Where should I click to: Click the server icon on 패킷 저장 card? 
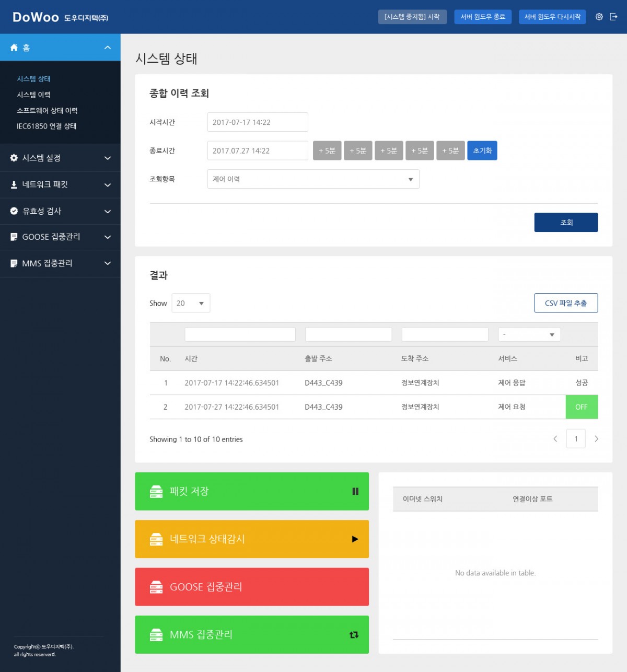tap(156, 491)
